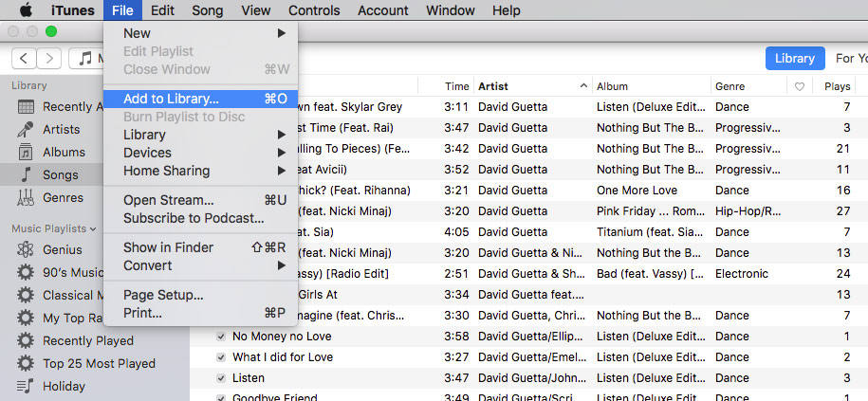Expand the Convert submenu
Screen dimensions: 868x401
pos(200,266)
